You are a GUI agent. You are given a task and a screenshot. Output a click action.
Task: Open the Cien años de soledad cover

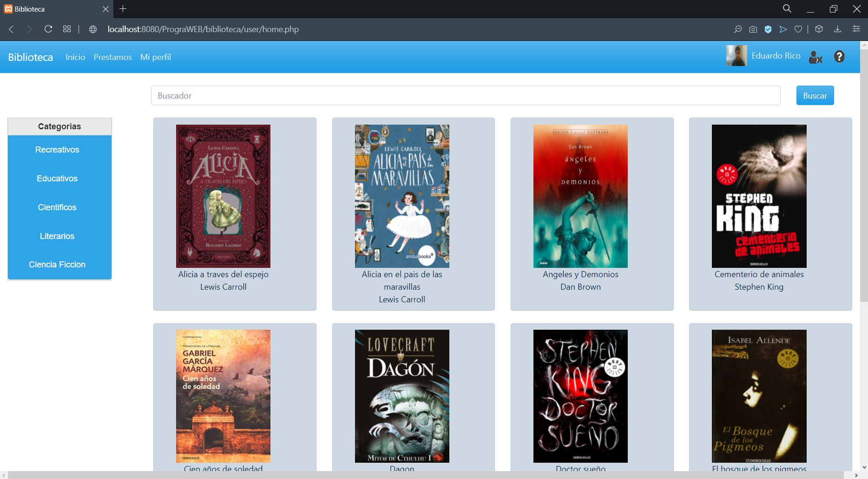tap(223, 396)
